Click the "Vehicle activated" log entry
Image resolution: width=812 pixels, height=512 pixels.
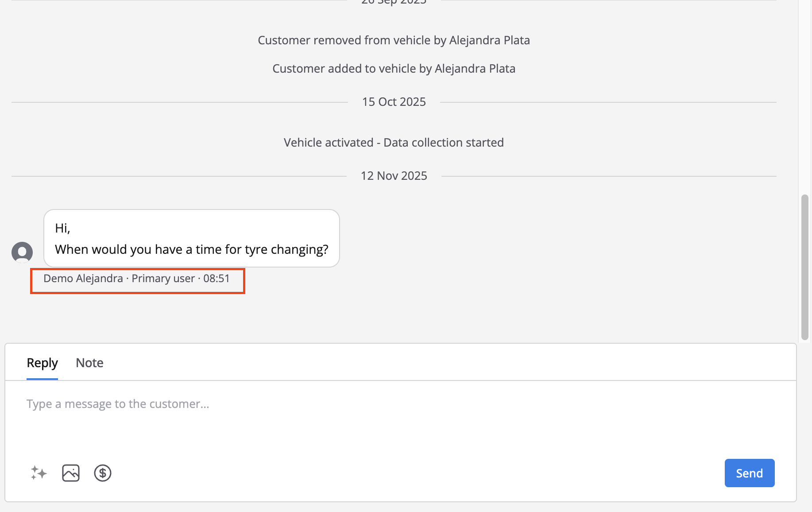tap(394, 143)
